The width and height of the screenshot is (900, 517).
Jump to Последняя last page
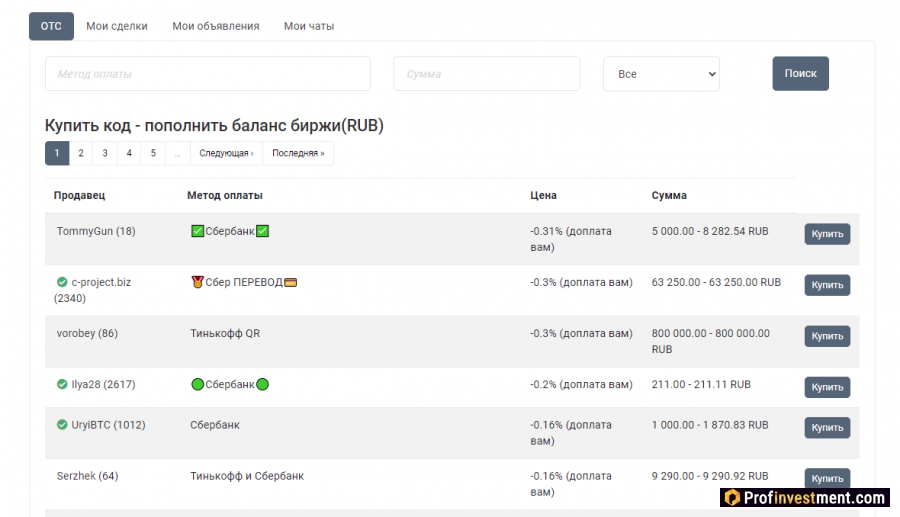[298, 153]
